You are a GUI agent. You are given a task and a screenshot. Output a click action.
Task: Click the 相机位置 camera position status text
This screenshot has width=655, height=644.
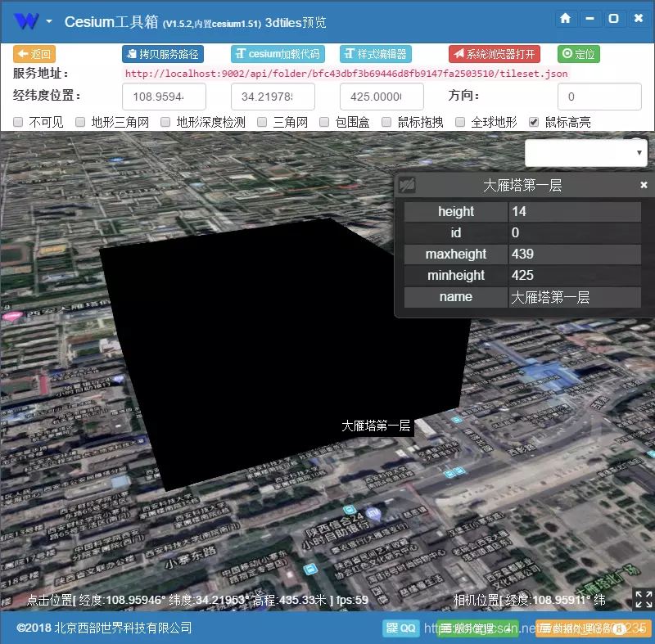[x=529, y=600]
